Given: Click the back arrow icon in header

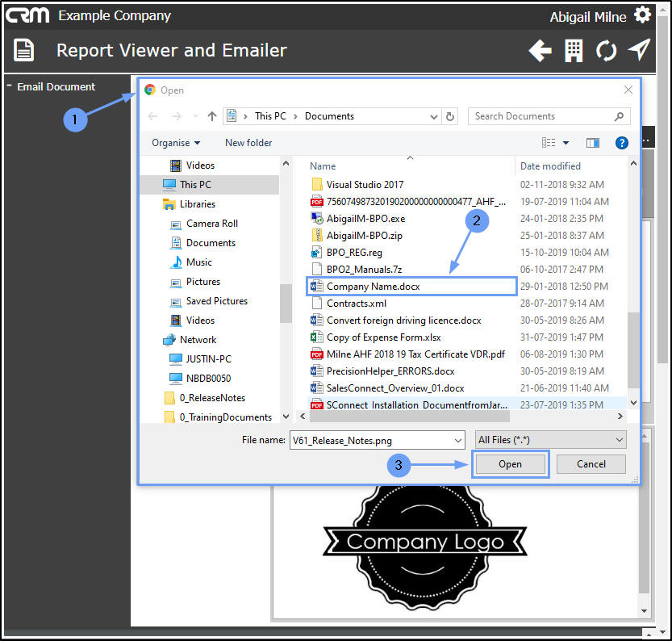Looking at the screenshot, I should click(540, 51).
